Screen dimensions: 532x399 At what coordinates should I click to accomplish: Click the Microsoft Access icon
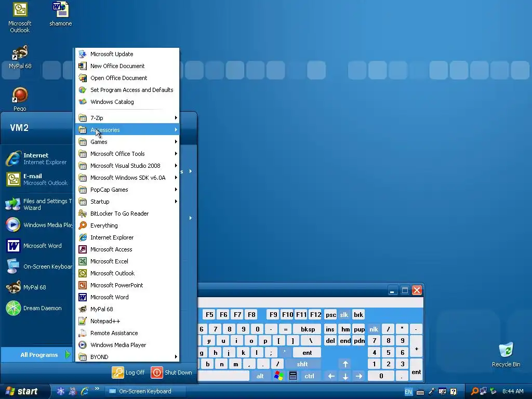point(83,249)
